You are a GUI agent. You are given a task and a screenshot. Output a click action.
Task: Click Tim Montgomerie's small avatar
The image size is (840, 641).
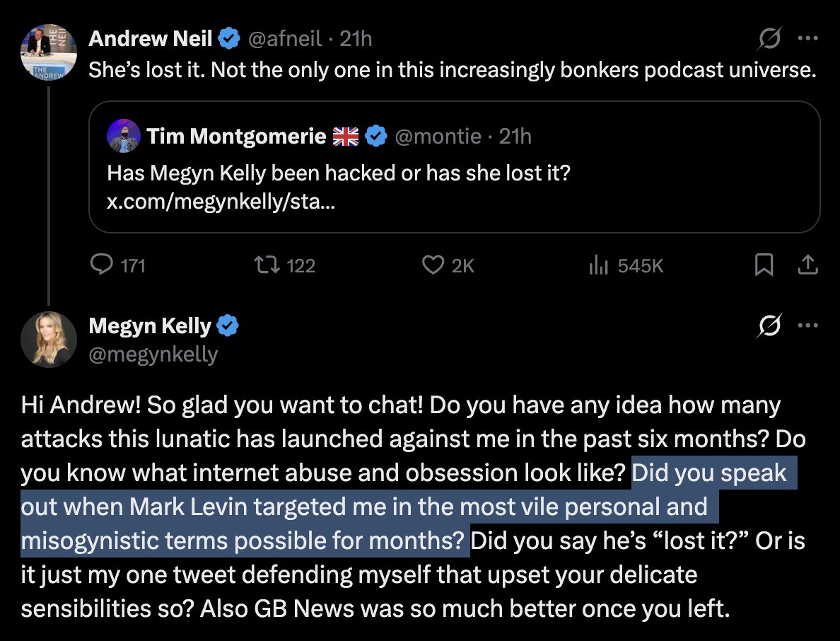pos(124,136)
